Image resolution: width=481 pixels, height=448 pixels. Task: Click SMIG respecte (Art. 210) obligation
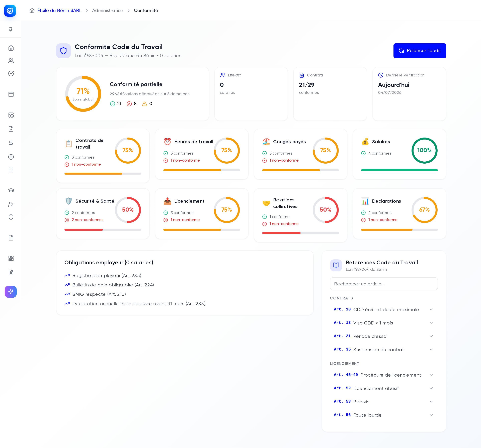[x=95, y=294]
